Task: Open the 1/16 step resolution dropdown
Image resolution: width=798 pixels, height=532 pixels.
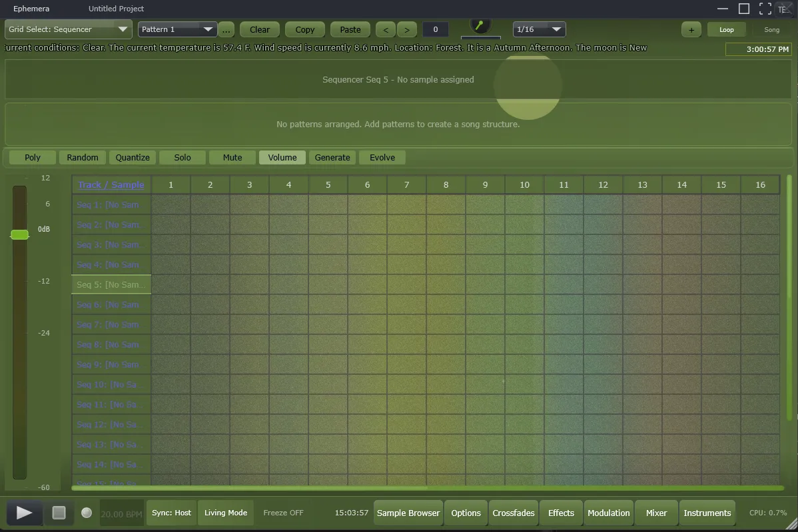Action: tap(539, 29)
